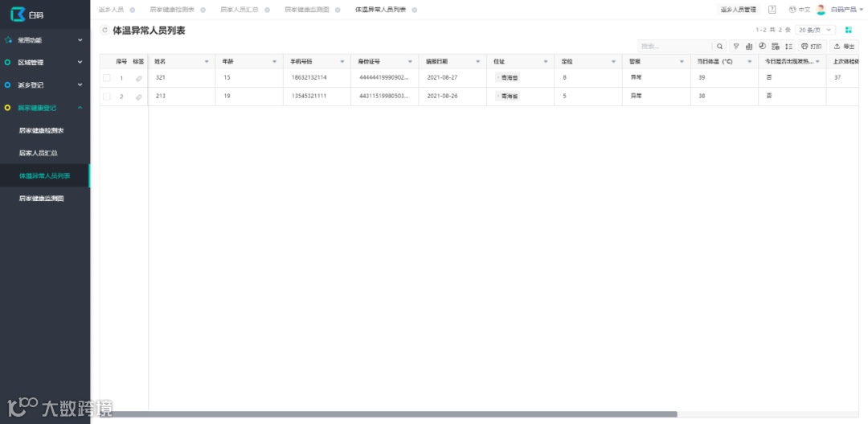Click the temperature value 39

coord(702,77)
